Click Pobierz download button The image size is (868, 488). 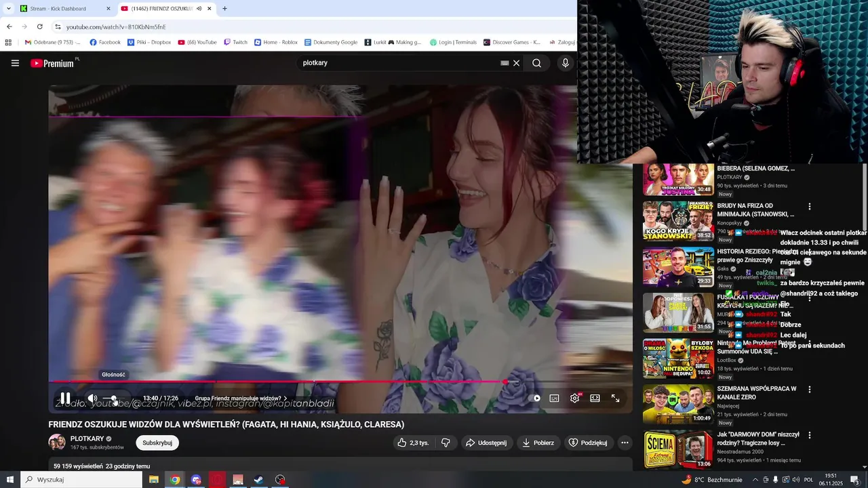[x=538, y=443]
